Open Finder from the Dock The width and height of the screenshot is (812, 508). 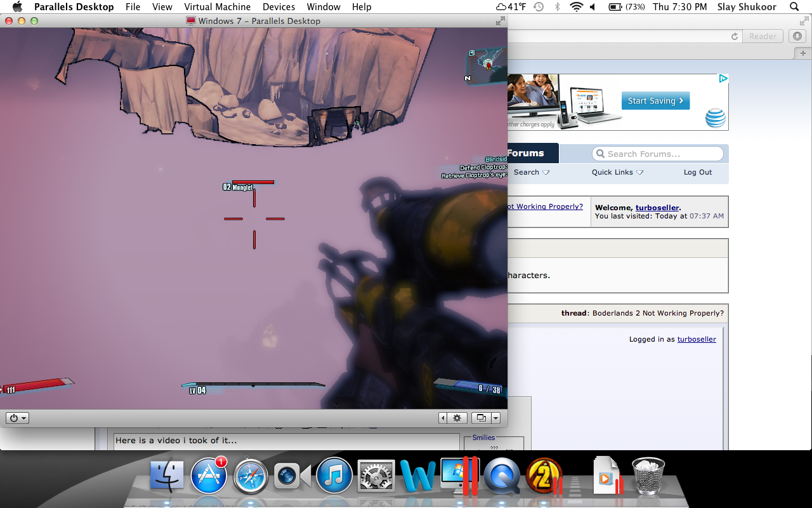coord(167,476)
